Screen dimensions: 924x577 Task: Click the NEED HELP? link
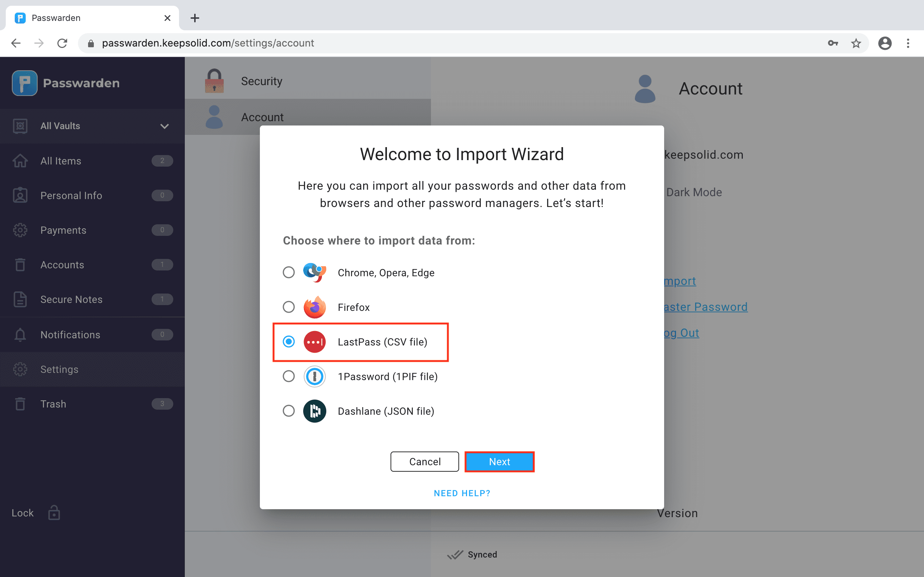click(x=462, y=493)
